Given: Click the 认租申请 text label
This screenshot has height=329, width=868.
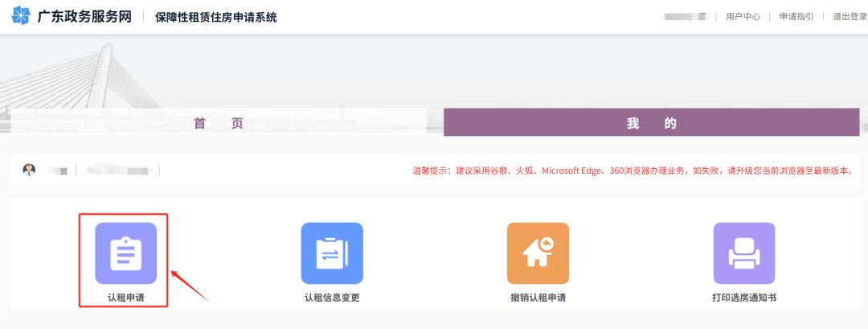Looking at the screenshot, I should pos(126,298).
